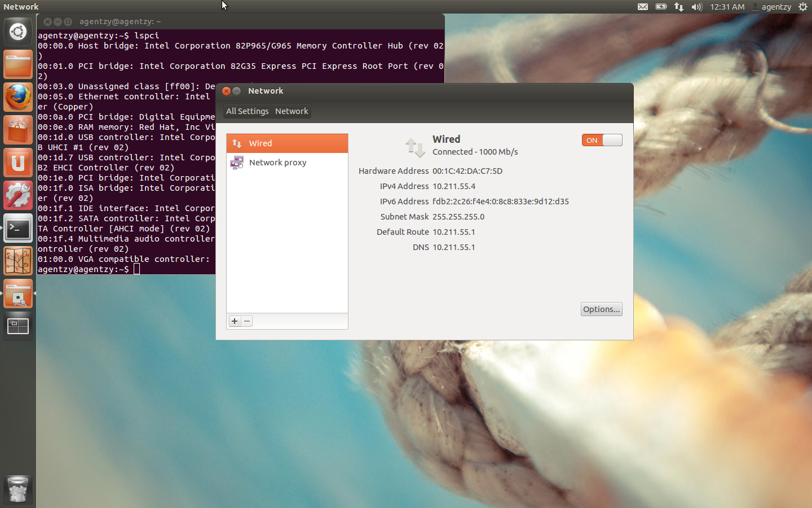812x508 pixels.
Task: Click Hardware Address value 00:1C:42:DA:C7:5D
Action: coord(467,171)
